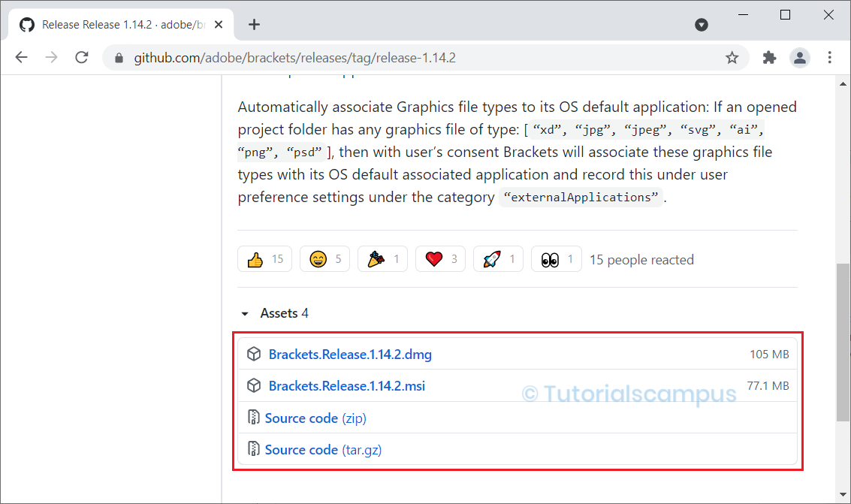This screenshot has width=851, height=504.
Task: Minimize the Chrome window
Action: pos(744,15)
